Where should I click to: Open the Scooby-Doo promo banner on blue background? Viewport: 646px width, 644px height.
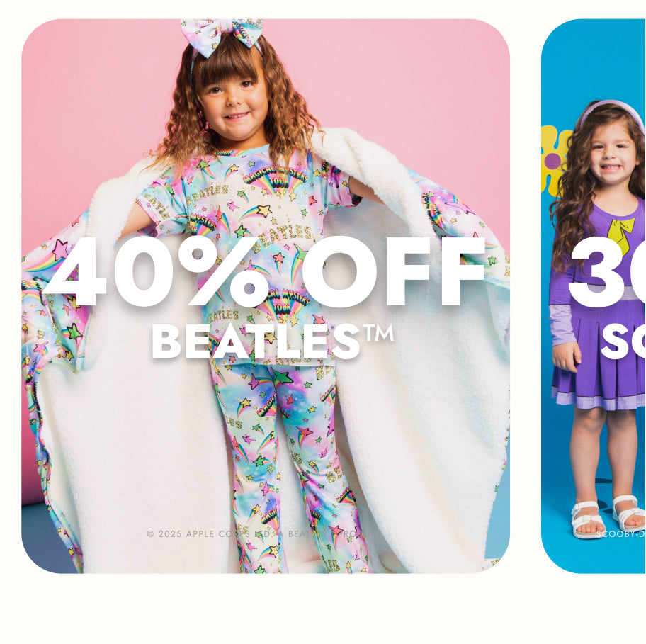[x=594, y=296]
